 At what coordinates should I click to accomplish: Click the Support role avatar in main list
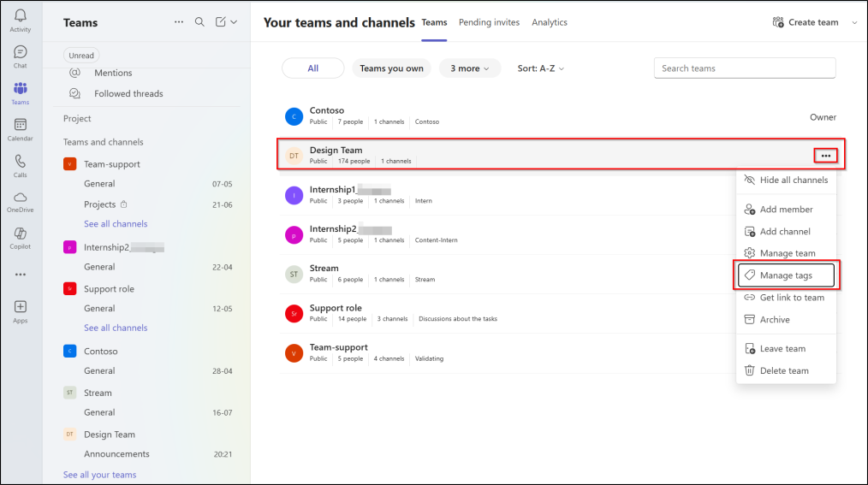pyautogui.click(x=294, y=314)
